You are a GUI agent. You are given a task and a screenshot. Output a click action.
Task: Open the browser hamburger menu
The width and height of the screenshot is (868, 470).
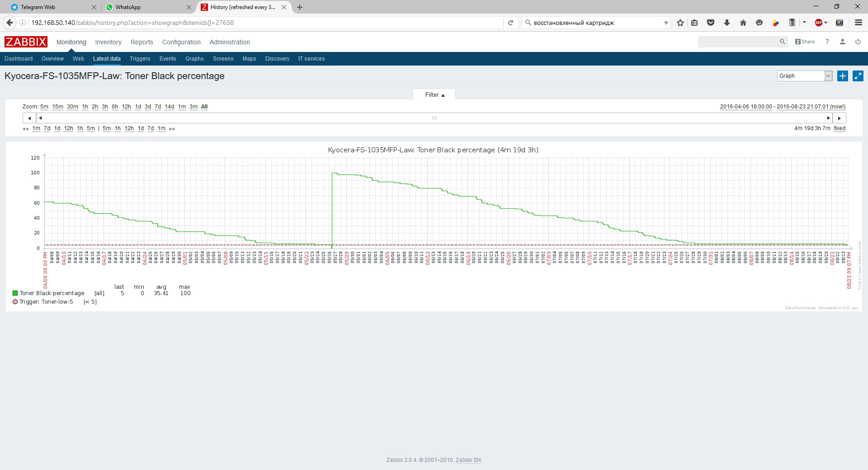858,23
